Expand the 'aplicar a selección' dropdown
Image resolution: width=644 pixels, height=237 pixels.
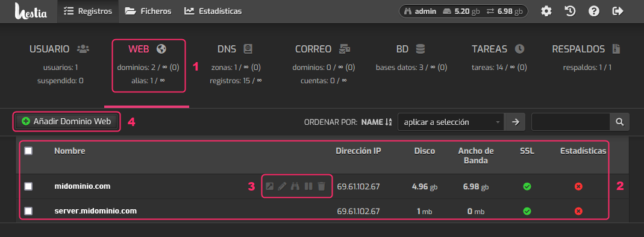click(452, 122)
